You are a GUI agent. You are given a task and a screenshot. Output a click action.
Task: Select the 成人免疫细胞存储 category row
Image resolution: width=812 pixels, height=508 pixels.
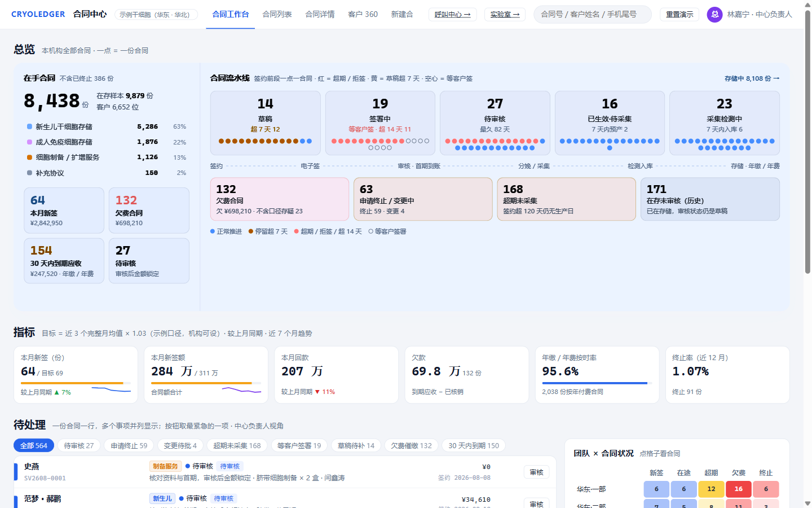[x=107, y=142]
